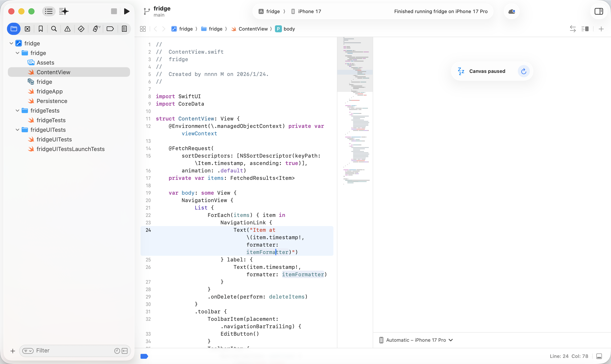Toggle the adjust editor options button
611x364 pixels.
[x=585, y=29]
